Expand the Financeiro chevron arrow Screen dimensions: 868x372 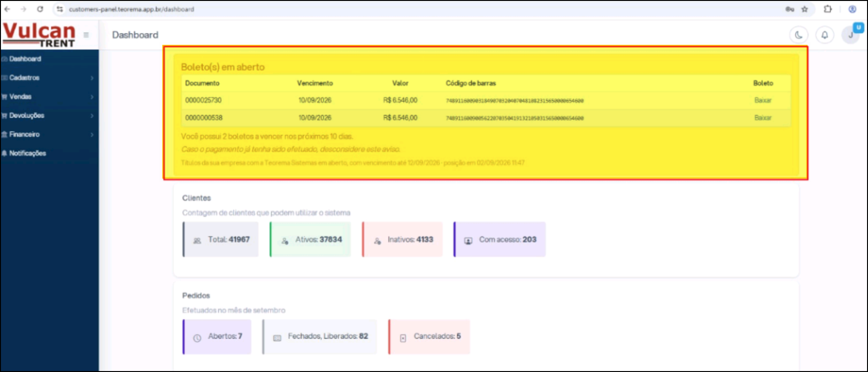pos(92,135)
